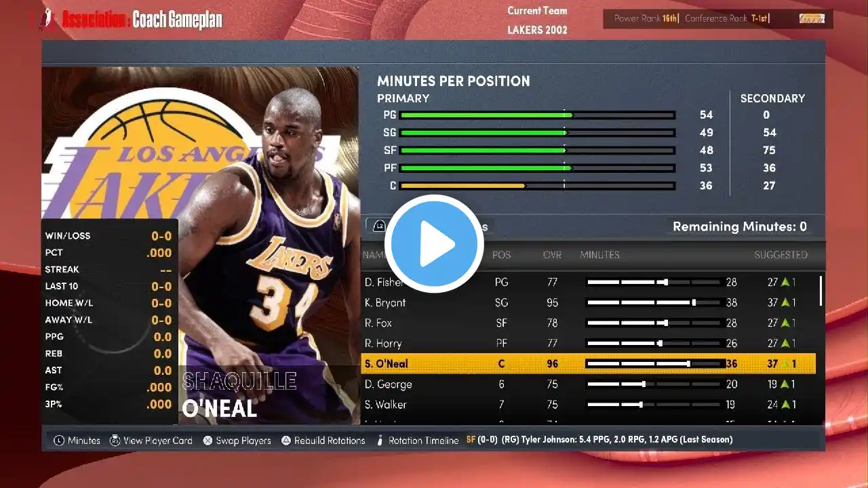Click the Swap Players X button icon
Viewport: 868px width, 488px height.
point(208,441)
